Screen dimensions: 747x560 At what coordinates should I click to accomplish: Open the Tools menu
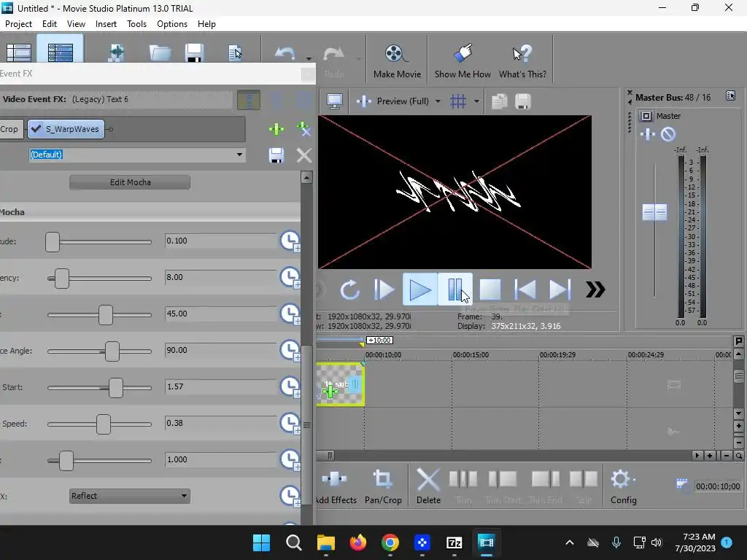[136, 24]
